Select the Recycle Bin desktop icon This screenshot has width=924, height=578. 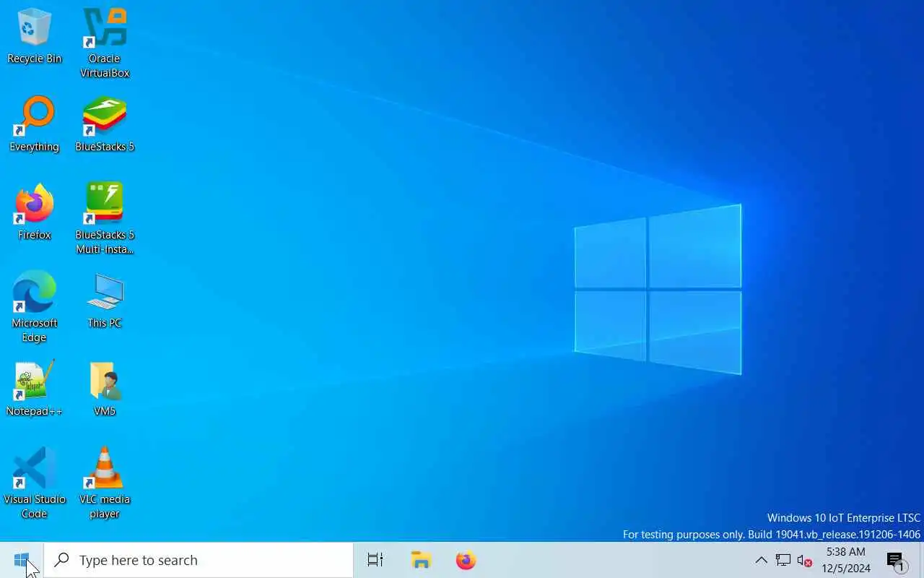pos(34,36)
